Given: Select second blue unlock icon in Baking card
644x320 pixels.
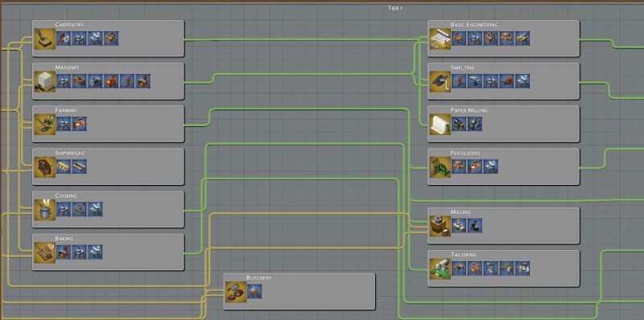Looking at the screenshot, I should click(x=79, y=252).
